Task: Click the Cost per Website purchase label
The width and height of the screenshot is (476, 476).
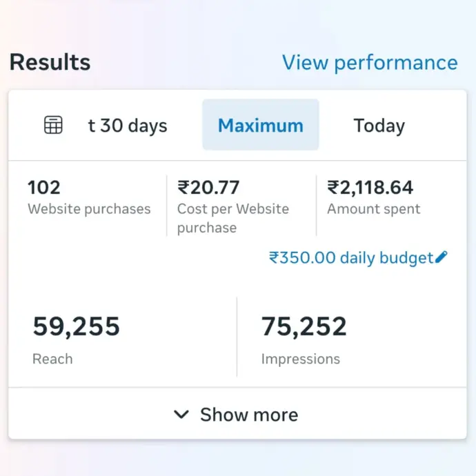Action: pos(232,218)
